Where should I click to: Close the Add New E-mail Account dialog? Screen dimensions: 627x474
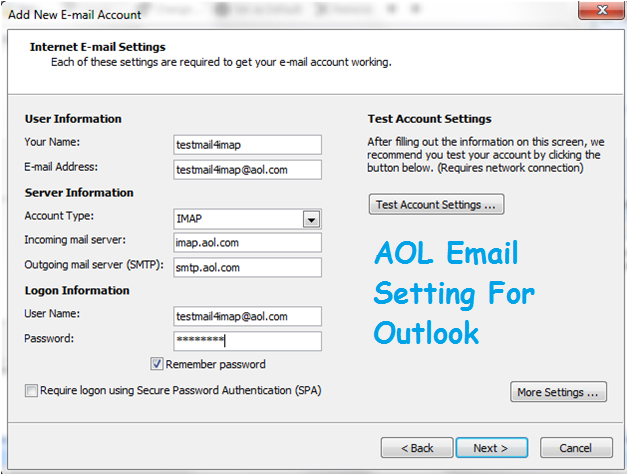tap(601, 10)
